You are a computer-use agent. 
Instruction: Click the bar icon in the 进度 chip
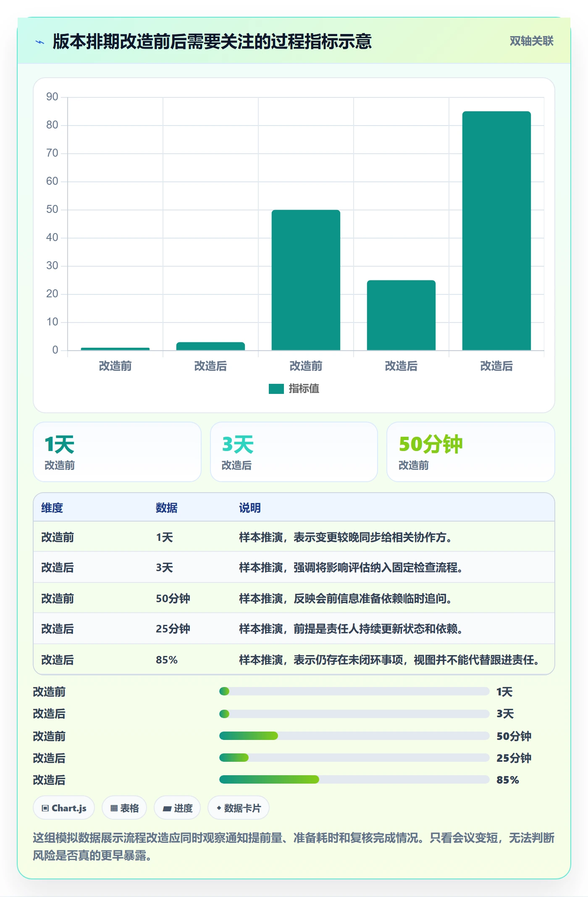click(167, 809)
